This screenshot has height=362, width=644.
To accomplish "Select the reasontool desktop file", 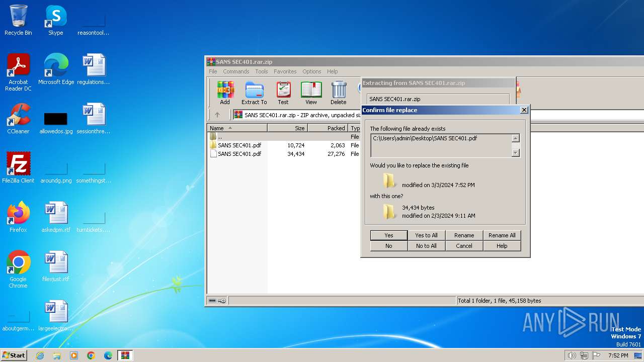I will (x=94, y=24).
